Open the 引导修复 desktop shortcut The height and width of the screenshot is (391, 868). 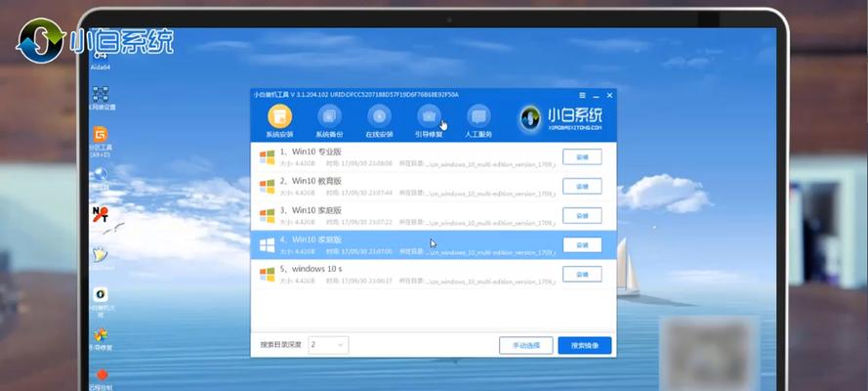(x=101, y=339)
